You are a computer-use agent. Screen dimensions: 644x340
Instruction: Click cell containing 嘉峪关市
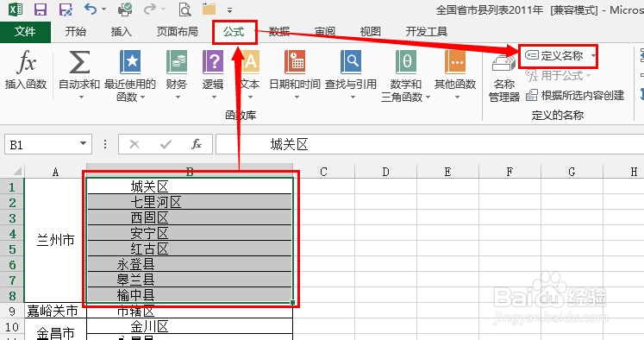click(55, 311)
